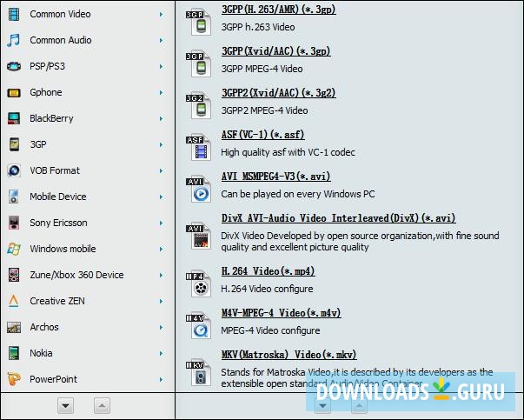Choose H.264 Video(*.mp4) format
524x420 pixels.
coord(268,270)
